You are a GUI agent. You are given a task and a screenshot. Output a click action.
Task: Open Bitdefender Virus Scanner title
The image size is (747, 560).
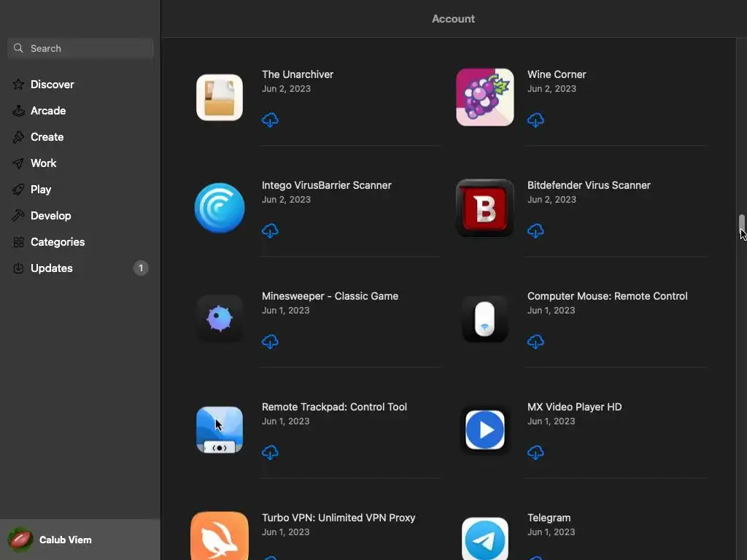pyautogui.click(x=589, y=185)
